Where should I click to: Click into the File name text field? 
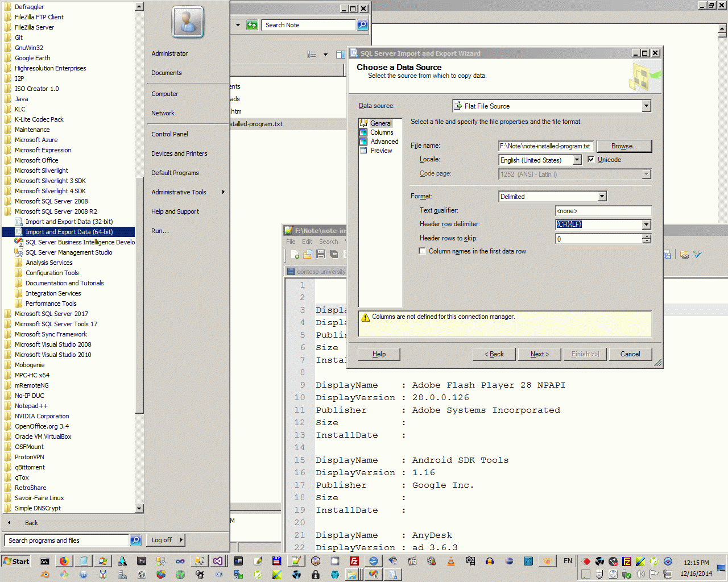click(546, 146)
